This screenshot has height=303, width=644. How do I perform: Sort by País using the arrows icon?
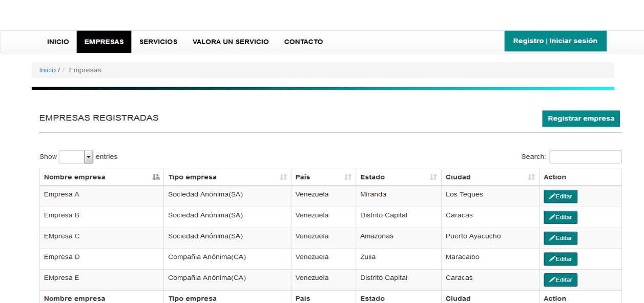pyautogui.click(x=348, y=177)
